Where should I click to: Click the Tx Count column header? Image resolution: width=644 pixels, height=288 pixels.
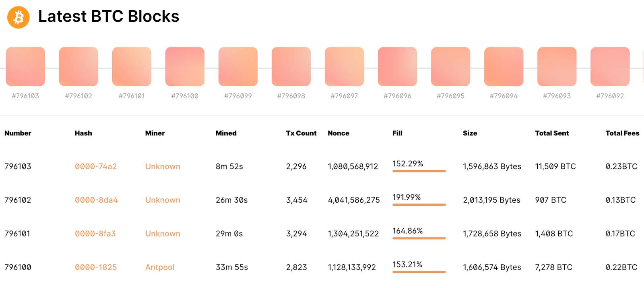(301, 133)
